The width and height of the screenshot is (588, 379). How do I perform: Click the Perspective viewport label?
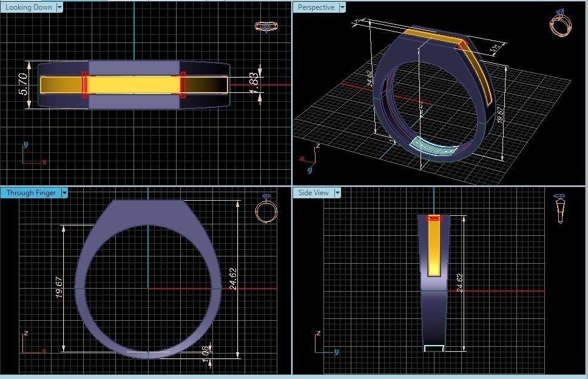click(316, 7)
